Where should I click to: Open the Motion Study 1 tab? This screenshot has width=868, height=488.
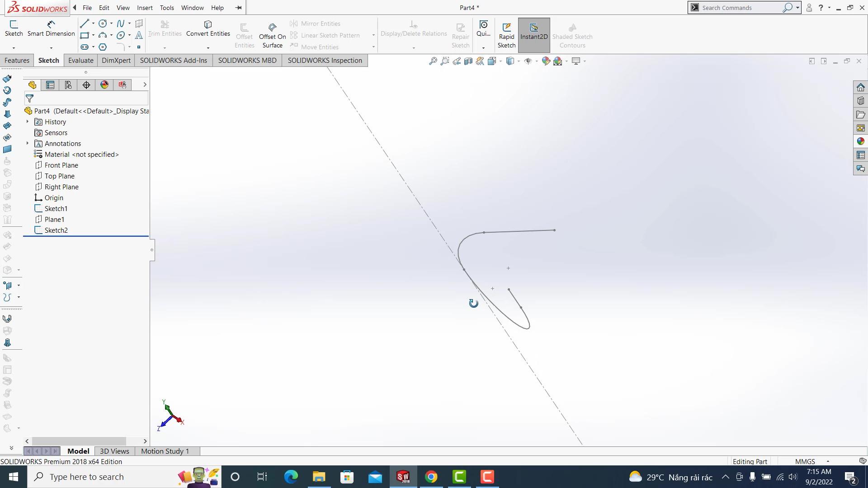click(165, 451)
